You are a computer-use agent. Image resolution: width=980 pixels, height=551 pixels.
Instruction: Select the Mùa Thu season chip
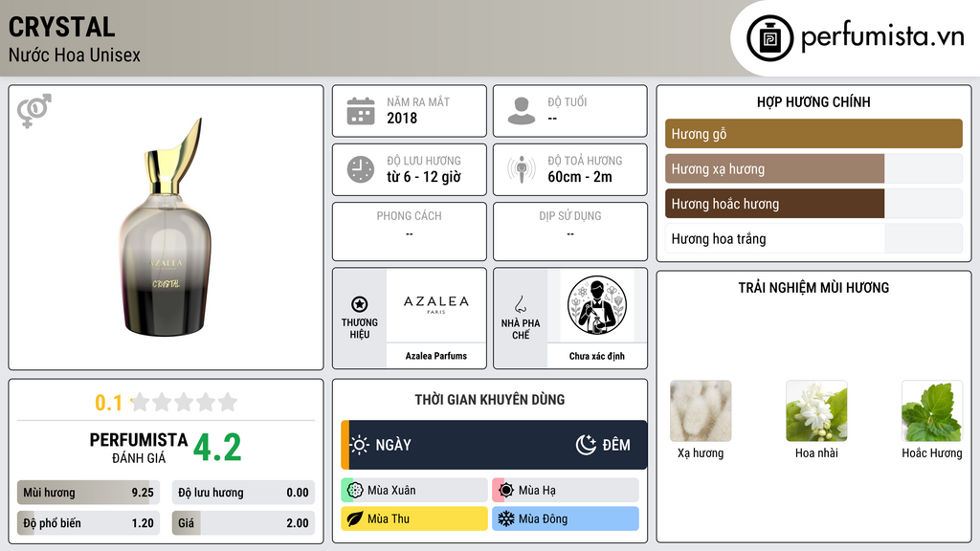click(414, 518)
